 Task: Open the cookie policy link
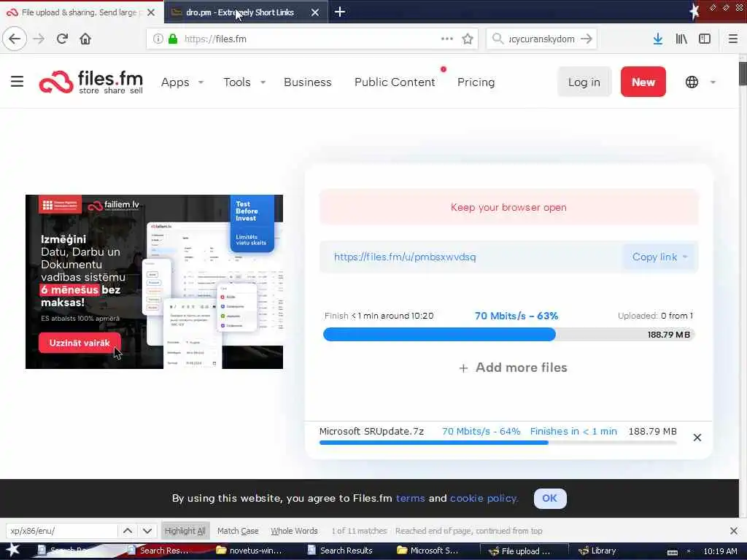point(484,498)
